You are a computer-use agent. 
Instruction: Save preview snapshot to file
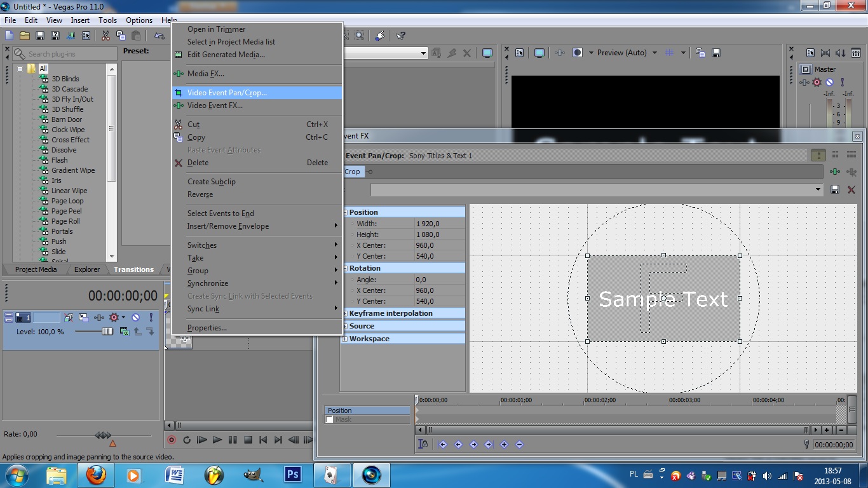(716, 53)
